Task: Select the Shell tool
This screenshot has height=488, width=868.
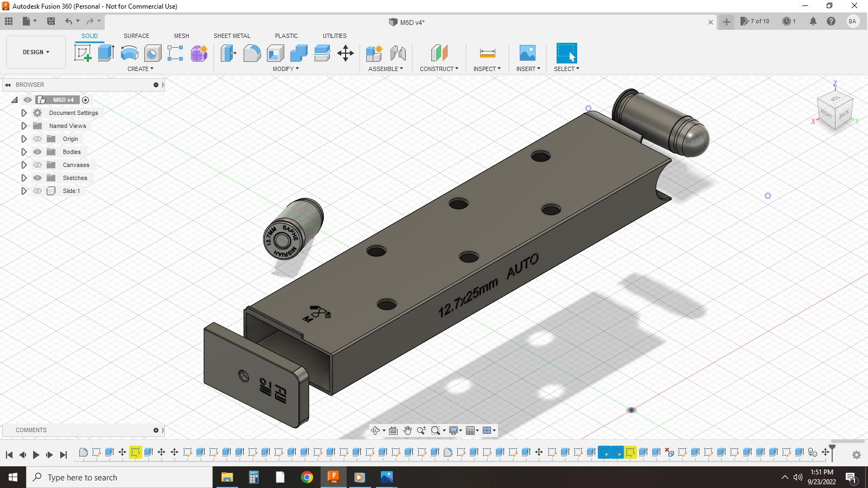Action: point(276,53)
